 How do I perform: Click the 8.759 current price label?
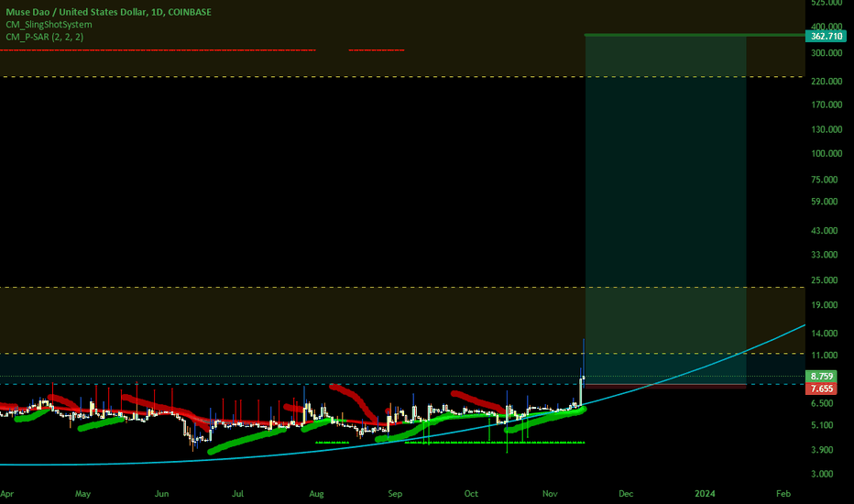point(821,376)
